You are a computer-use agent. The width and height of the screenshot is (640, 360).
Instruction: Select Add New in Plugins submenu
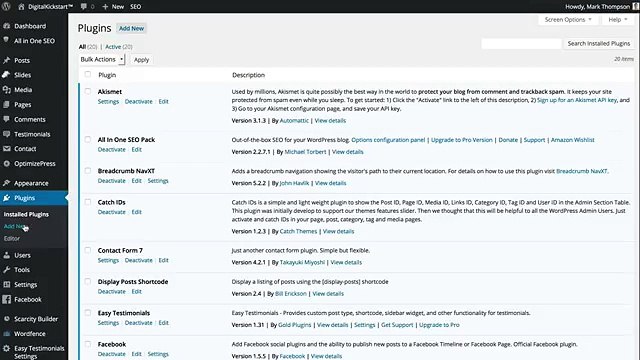[15, 226]
